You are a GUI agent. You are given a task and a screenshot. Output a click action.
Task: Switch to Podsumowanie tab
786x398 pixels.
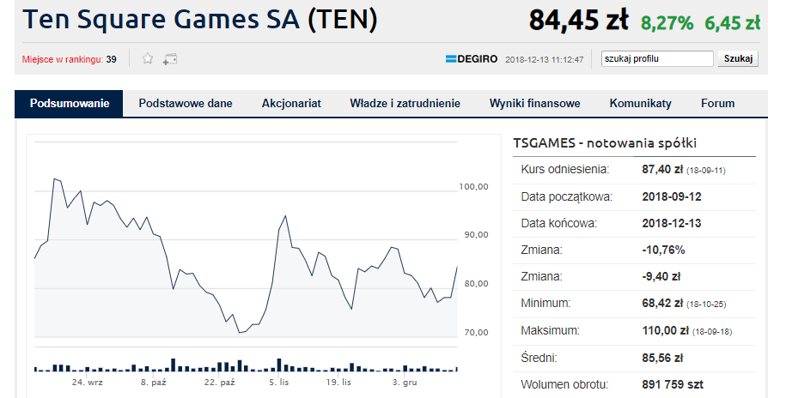(x=69, y=104)
